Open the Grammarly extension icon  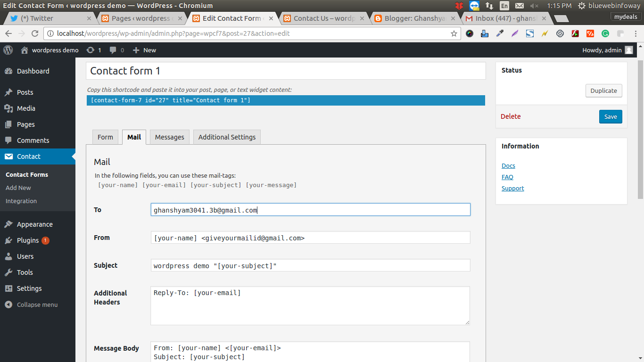click(605, 34)
